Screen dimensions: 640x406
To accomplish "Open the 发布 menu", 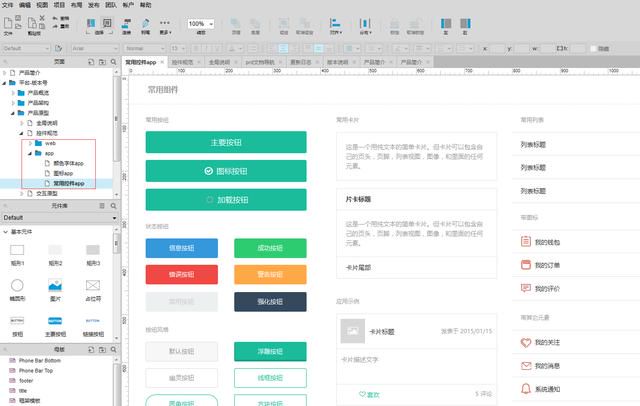I will (93, 5).
